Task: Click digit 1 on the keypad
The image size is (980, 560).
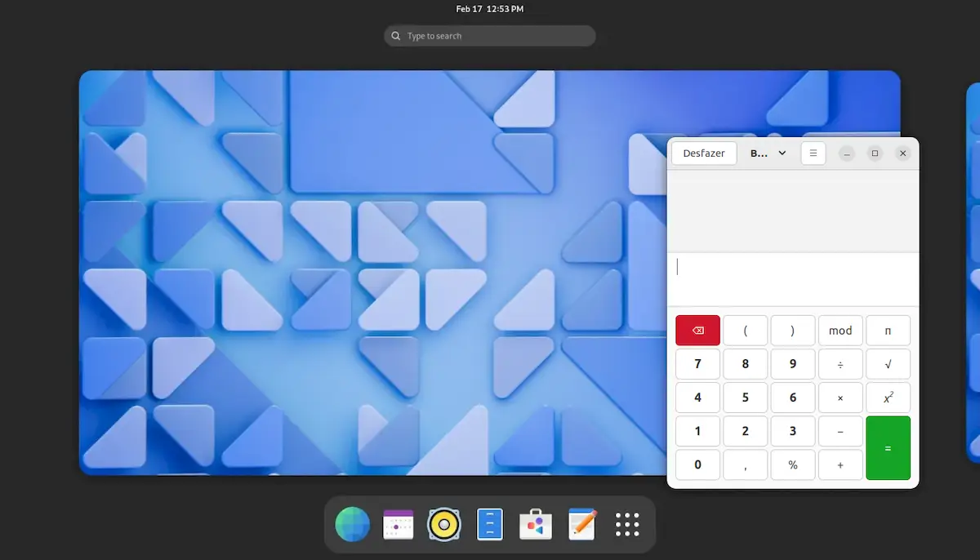Action: [697, 431]
